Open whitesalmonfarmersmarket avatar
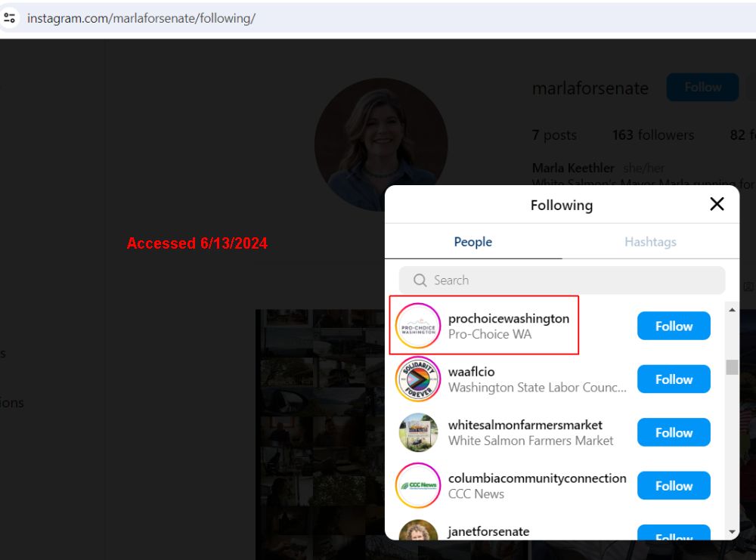Viewport: 756px width, 560px height. click(x=418, y=432)
